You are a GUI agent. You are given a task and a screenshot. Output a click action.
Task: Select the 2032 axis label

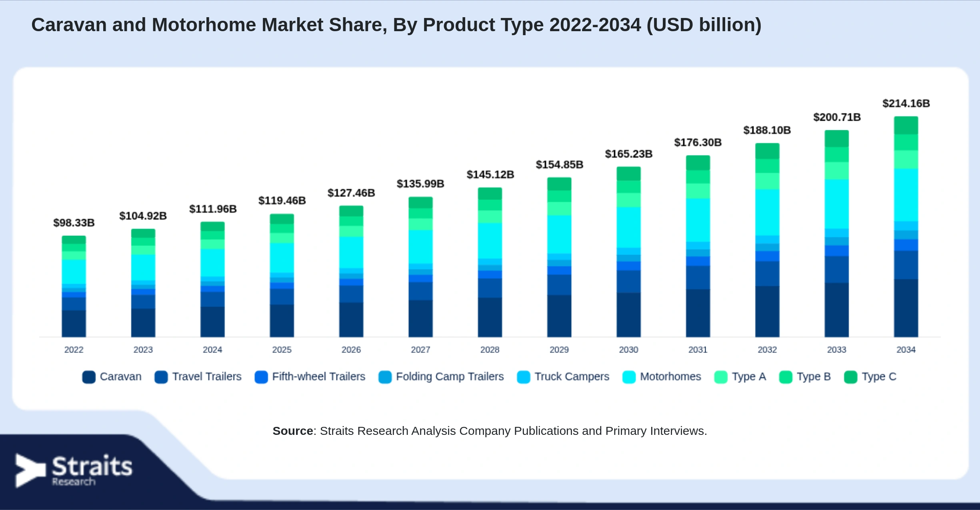(767, 350)
